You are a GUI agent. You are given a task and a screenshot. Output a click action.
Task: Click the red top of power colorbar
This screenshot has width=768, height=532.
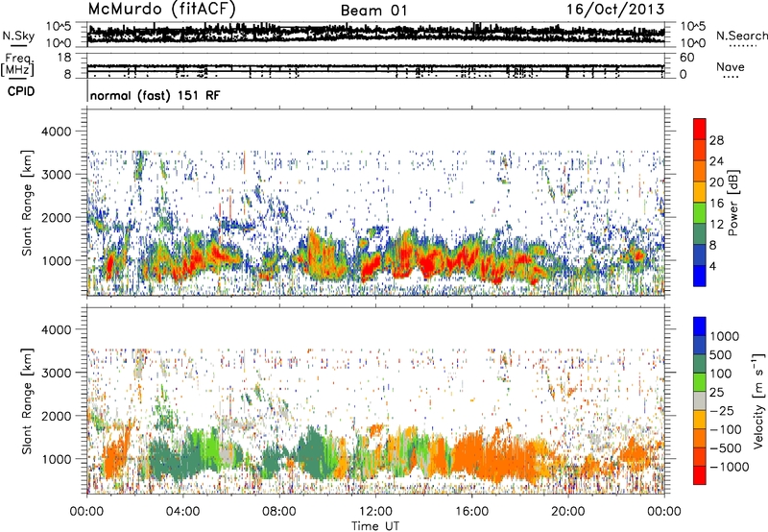coord(700,129)
